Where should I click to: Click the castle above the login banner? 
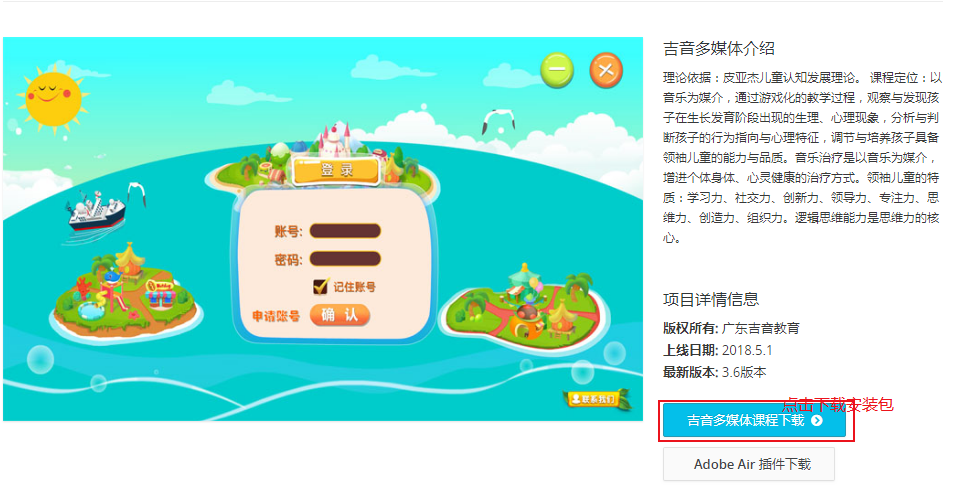point(335,139)
